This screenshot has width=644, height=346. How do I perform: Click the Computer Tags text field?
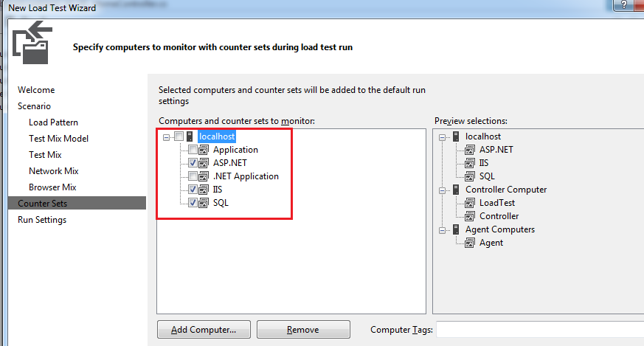(x=539, y=330)
